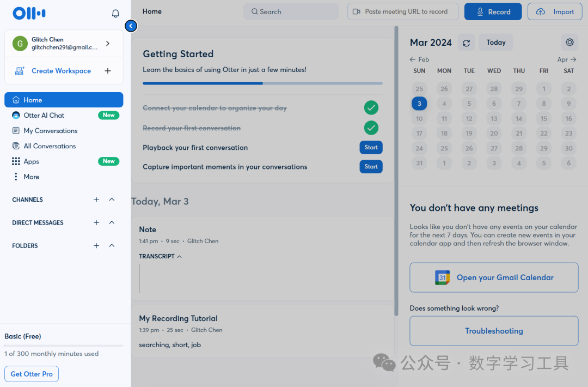
Task: Click the Otter AI Chat icon
Action: tap(16, 115)
